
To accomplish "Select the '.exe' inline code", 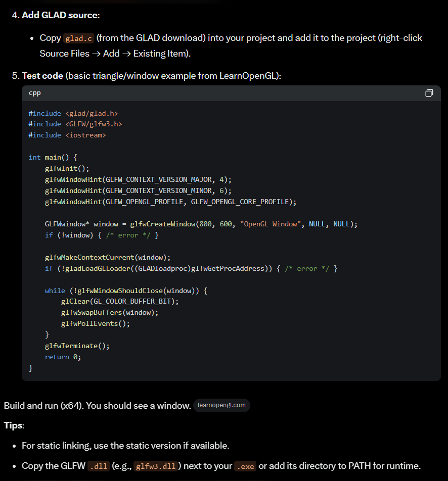I will (x=245, y=466).
